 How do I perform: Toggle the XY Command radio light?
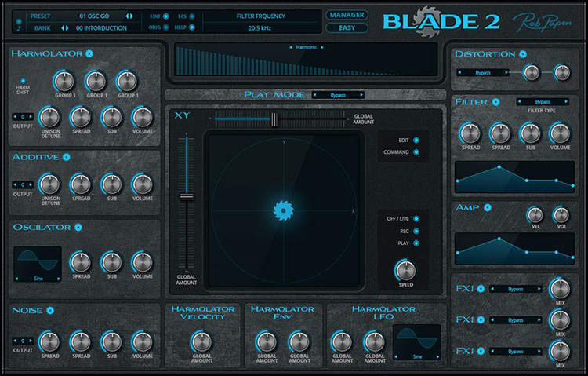(416, 152)
